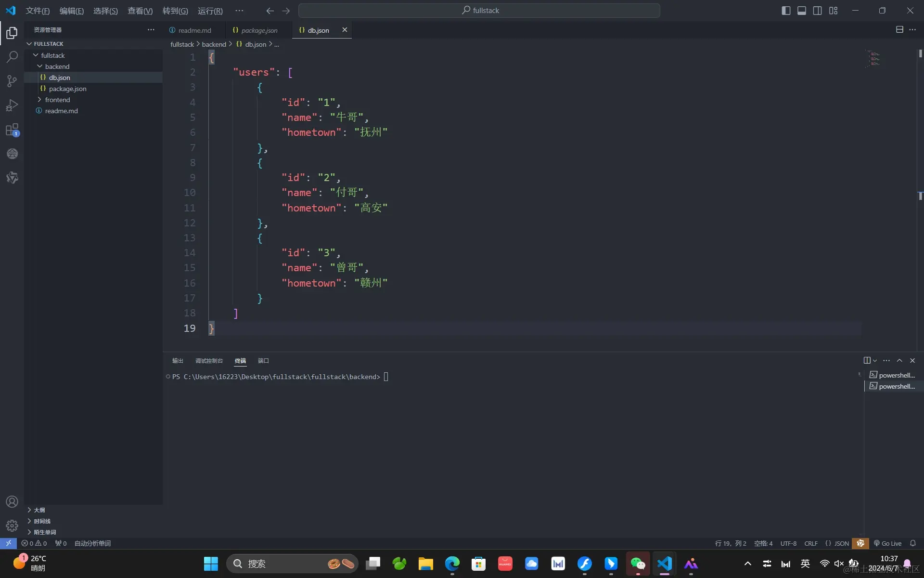Click line and column indicator 行 19, 列 2
The image size is (924, 578).
731,543
